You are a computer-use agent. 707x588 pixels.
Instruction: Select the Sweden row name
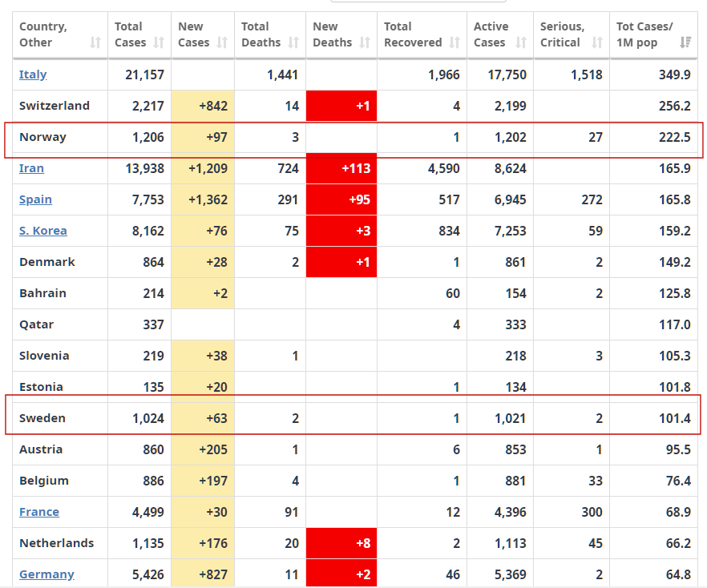pyautogui.click(x=42, y=418)
